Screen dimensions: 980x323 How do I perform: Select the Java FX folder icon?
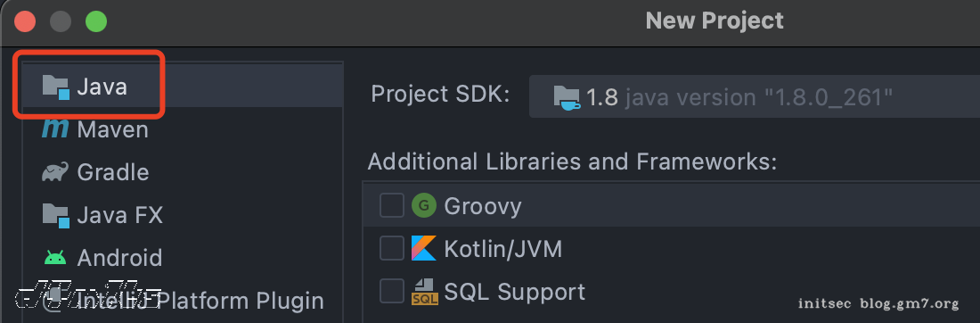click(55, 215)
